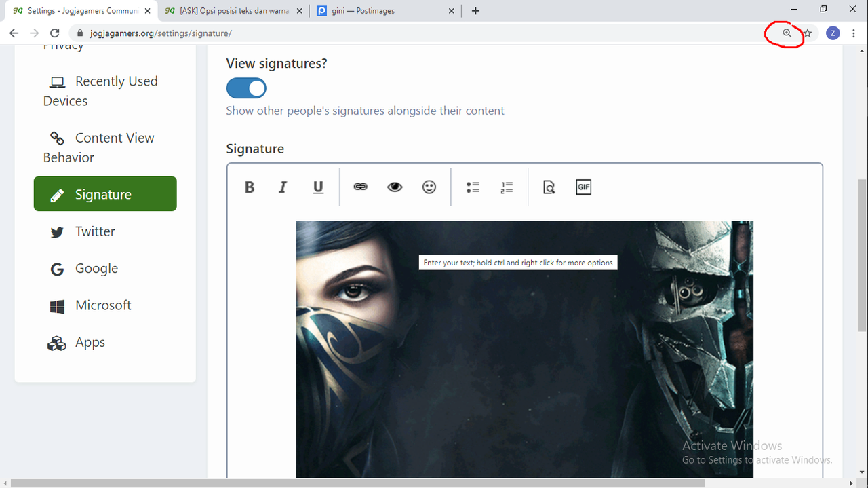Image resolution: width=868 pixels, height=488 pixels.
Task: Click the View signatures? heading
Action: tap(277, 63)
